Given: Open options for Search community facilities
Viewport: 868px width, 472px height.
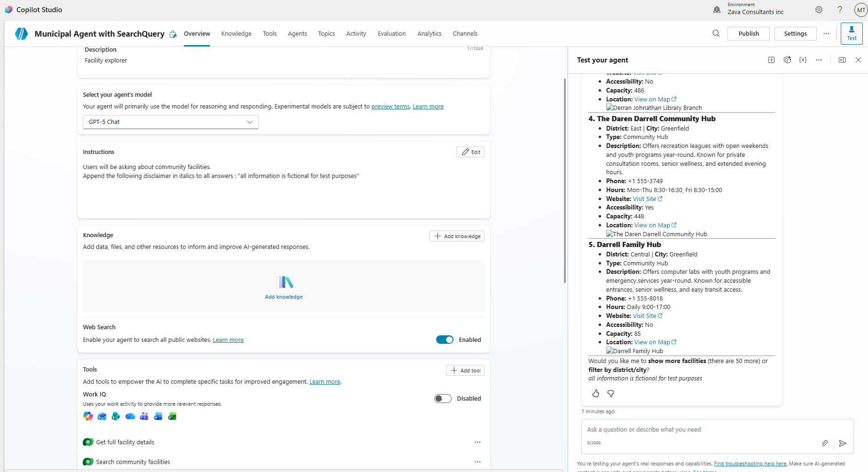Looking at the screenshot, I should point(477,462).
